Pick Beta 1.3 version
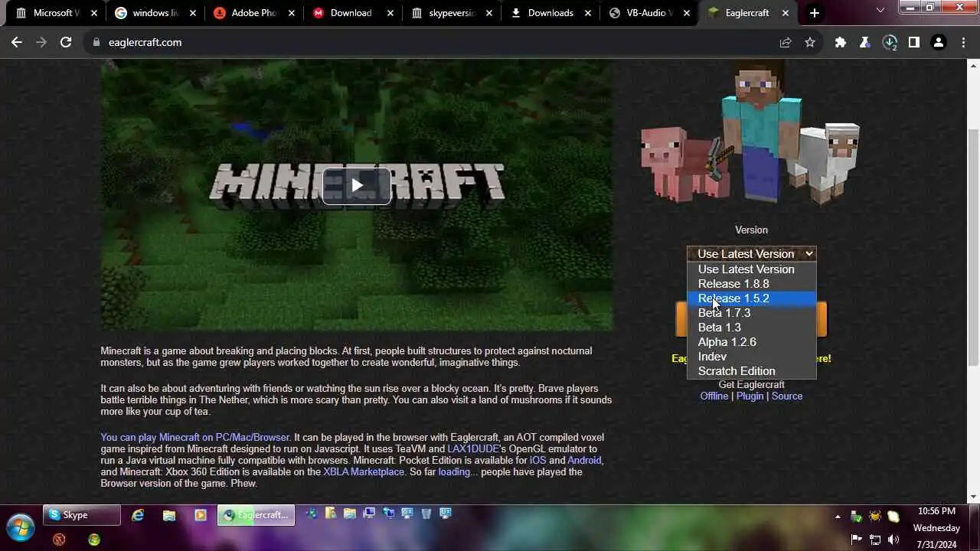Image resolution: width=980 pixels, height=551 pixels. click(752, 328)
